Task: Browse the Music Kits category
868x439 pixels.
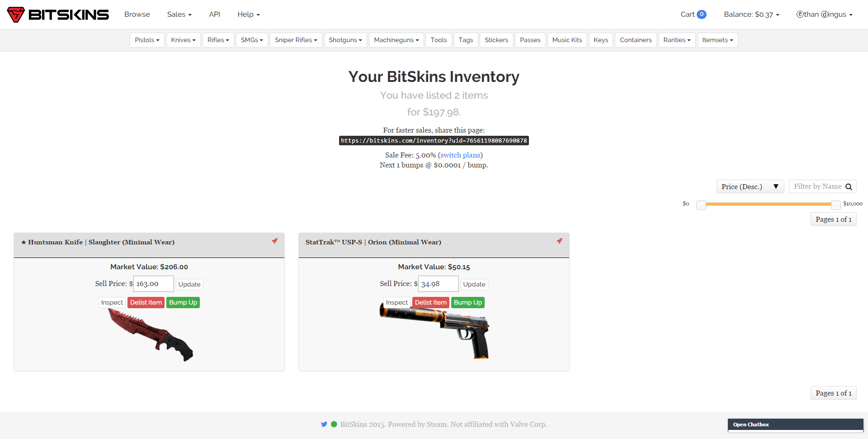Action: coord(567,40)
